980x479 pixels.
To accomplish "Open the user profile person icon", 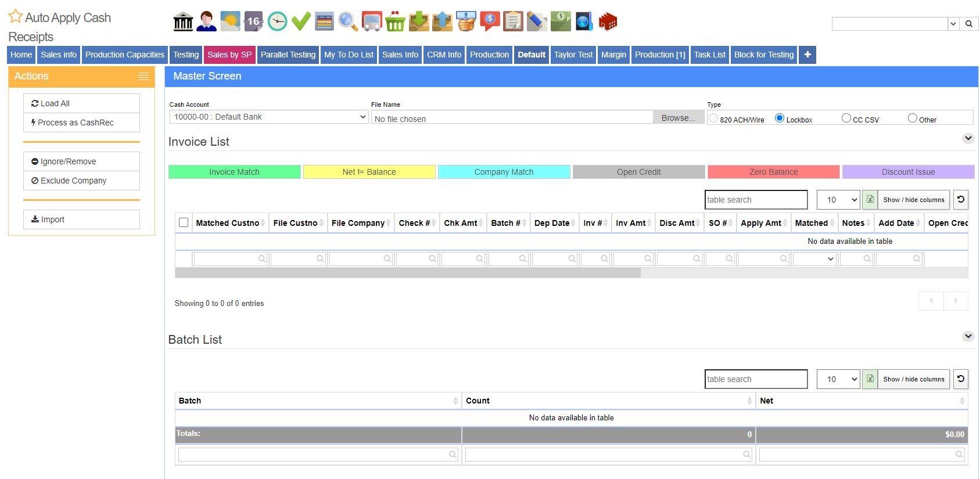I will tap(206, 22).
